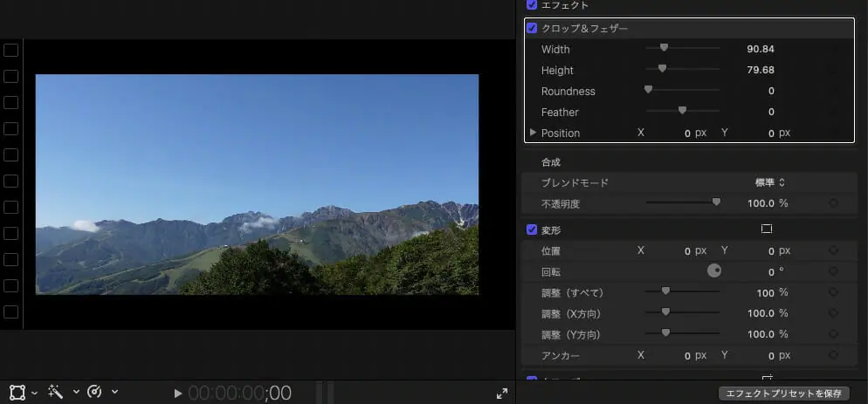Click the 変形 on-screen transform control icon
The height and width of the screenshot is (404, 868).
click(x=767, y=229)
